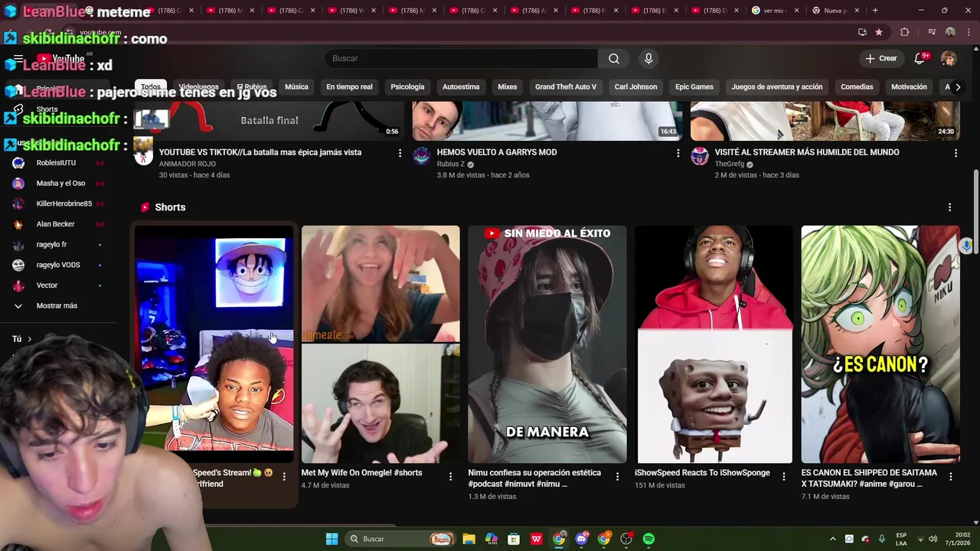Open Microsoft Store from taskbar
This screenshot has width=980, height=551.
pos(514,539)
